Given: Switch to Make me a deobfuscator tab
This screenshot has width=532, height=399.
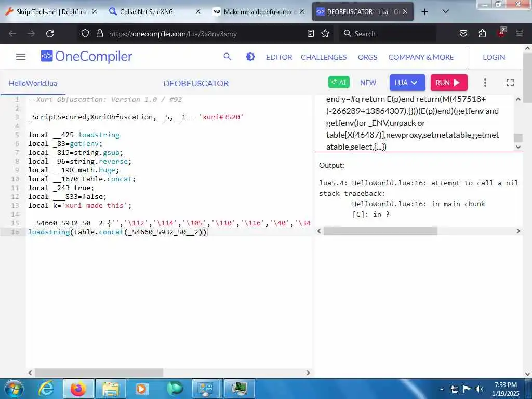Looking at the screenshot, I should point(258,12).
